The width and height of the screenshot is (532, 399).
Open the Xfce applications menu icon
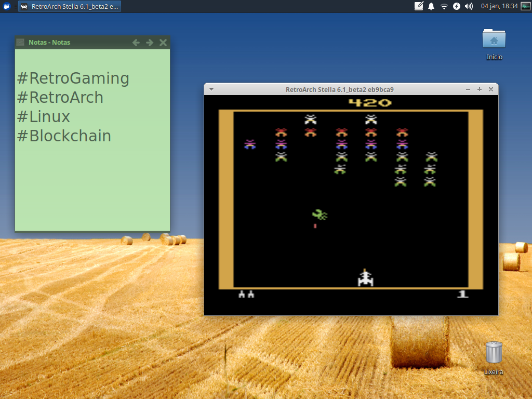pyautogui.click(x=6, y=6)
